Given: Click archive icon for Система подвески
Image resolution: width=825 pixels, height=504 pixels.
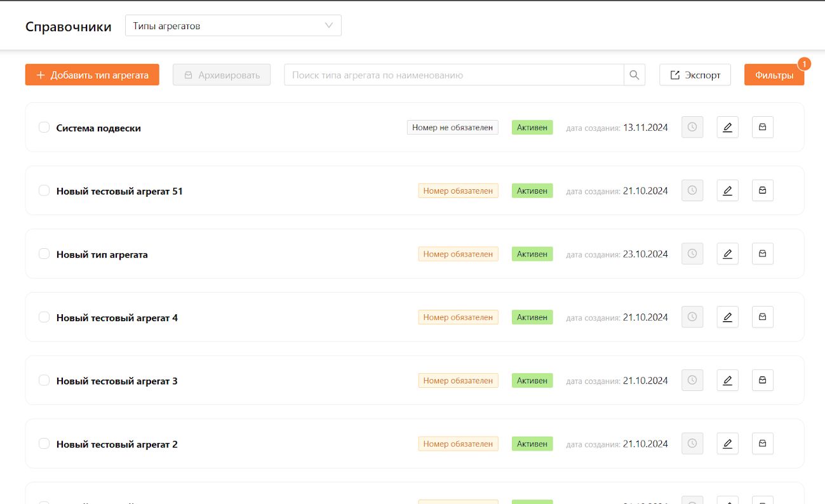Looking at the screenshot, I should (x=762, y=127).
